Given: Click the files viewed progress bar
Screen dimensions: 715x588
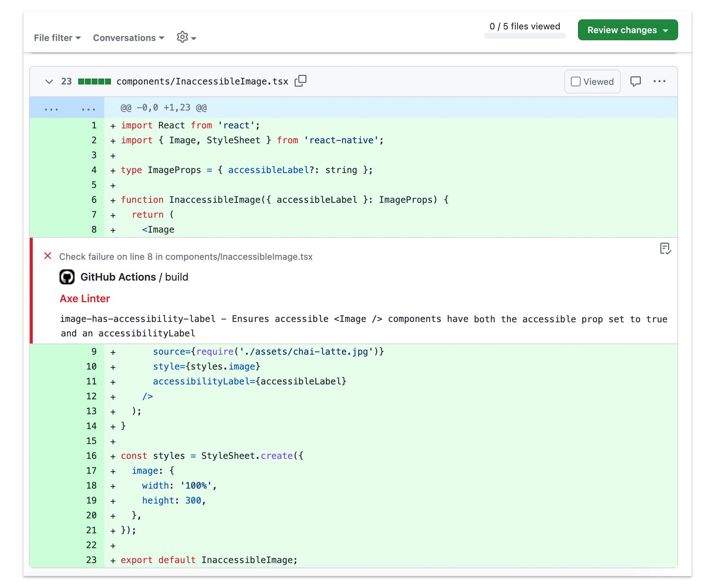Looking at the screenshot, I should [x=525, y=36].
